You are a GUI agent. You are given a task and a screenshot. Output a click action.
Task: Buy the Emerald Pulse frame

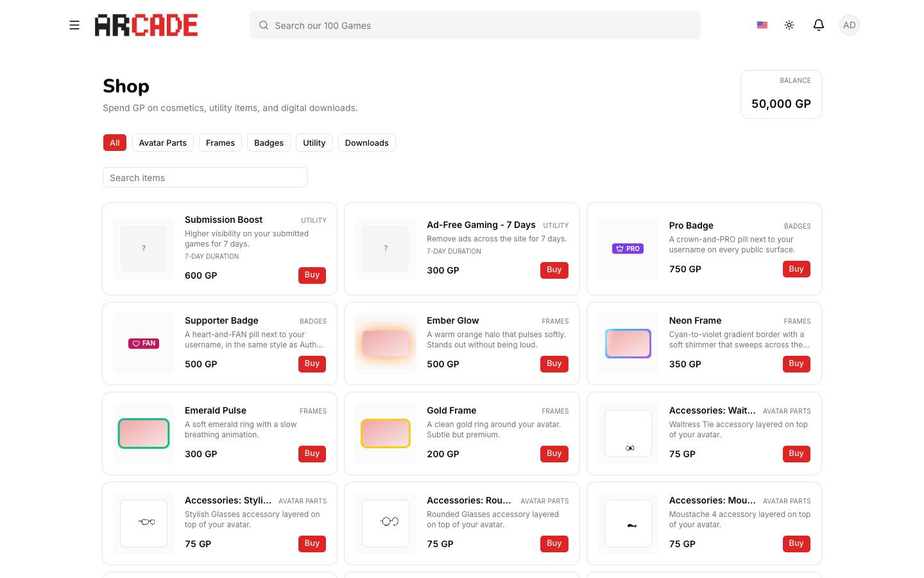pyautogui.click(x=312, y=453)
